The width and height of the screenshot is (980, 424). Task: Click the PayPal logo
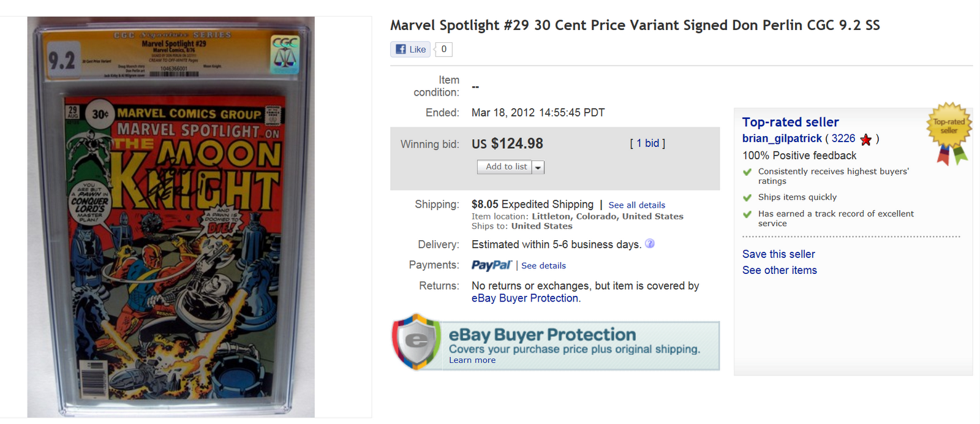click(x=491, y=265)
